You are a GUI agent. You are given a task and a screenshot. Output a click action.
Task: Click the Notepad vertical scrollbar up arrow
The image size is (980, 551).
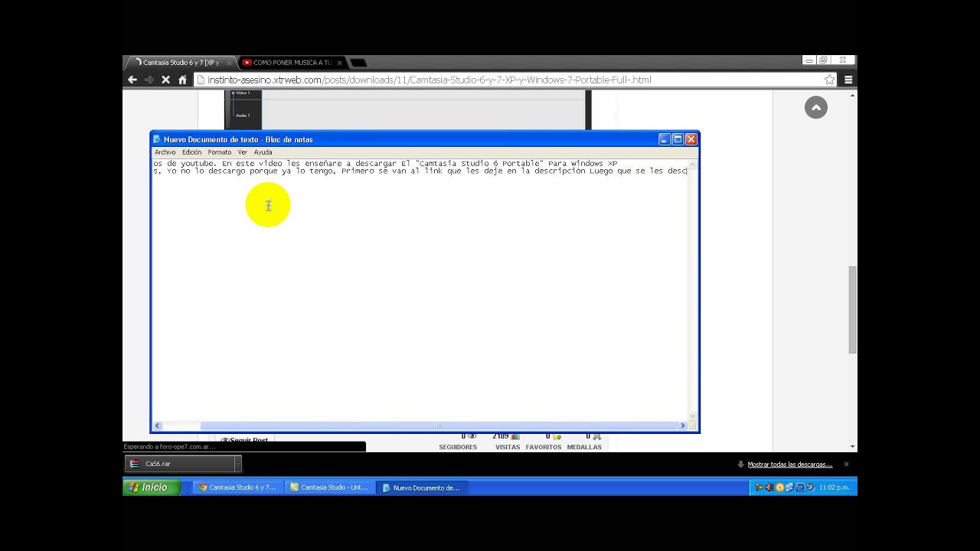[x=693, y=165]
